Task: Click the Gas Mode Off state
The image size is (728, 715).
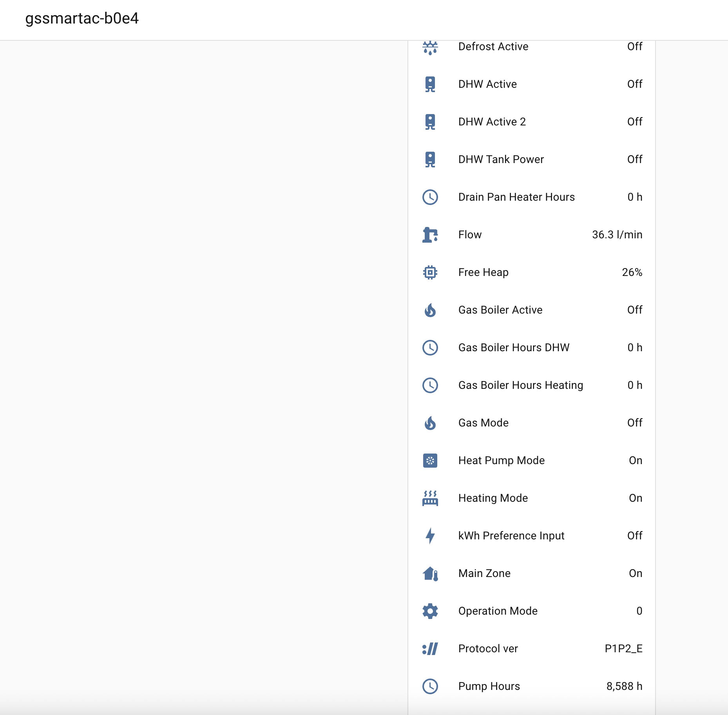Action: pos(634,423)
